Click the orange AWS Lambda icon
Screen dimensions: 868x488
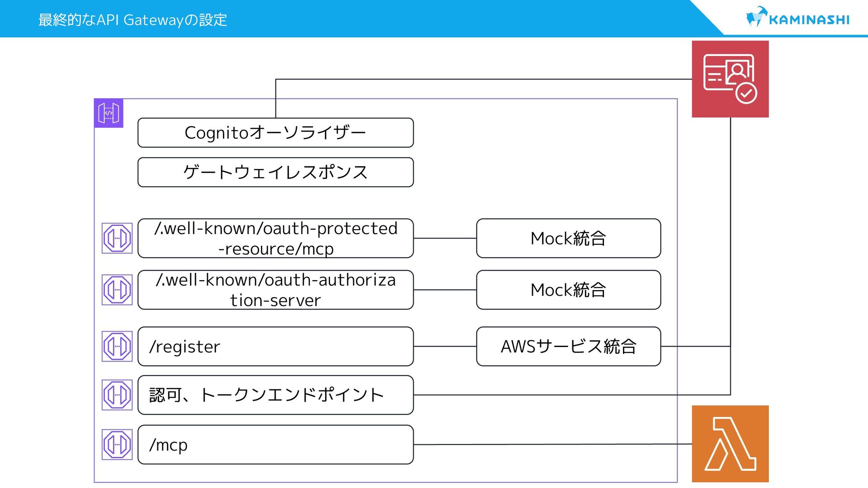click(730, 443)
